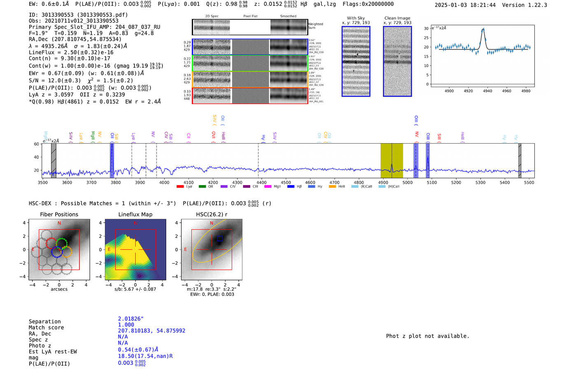Image resolution: width=576 pixels, height=392 pixels.
Task: Select the blue-bordered 2D Spec fiber row
Action: pyautogui.click(x=250, y=47)
